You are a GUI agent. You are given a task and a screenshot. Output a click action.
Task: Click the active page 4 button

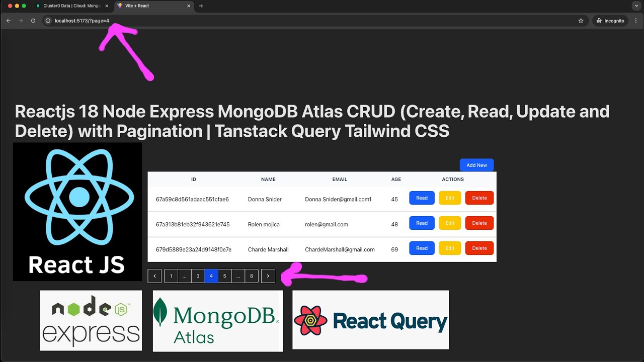click(x=211, y=276)
